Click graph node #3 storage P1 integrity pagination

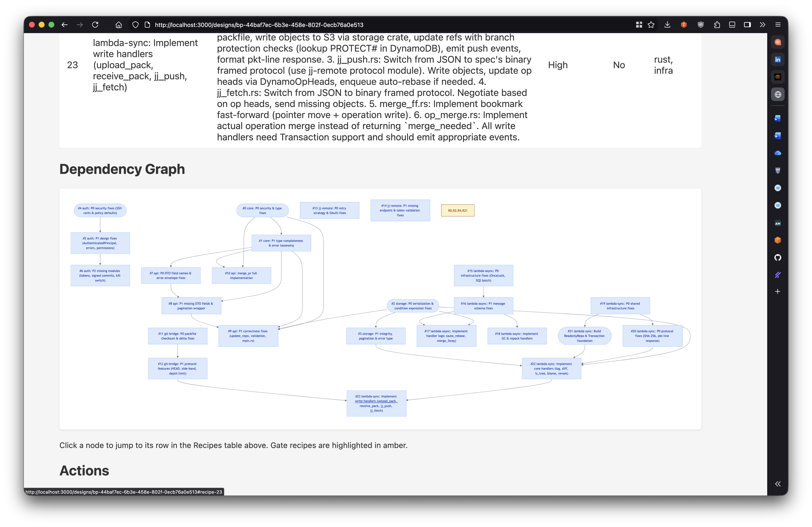376,336
